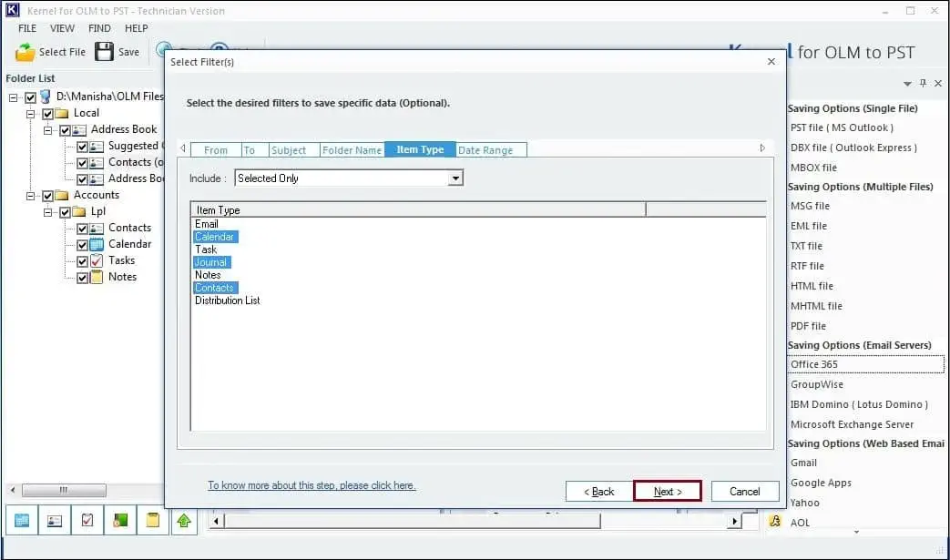Click the Select File folder icon
The height and width of the screenshot is (560, 950).
point(25,52)
